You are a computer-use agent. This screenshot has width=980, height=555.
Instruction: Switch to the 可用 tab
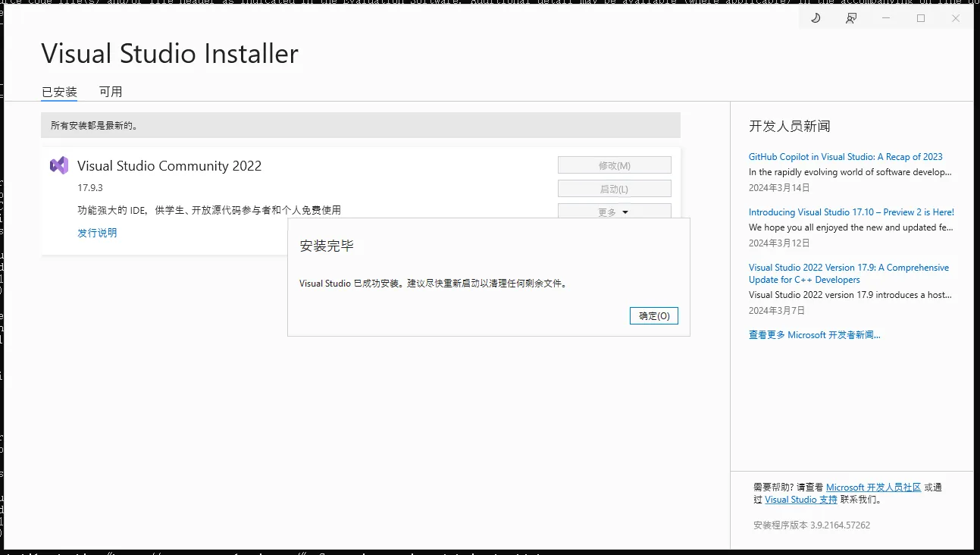[x=111, y=92]
